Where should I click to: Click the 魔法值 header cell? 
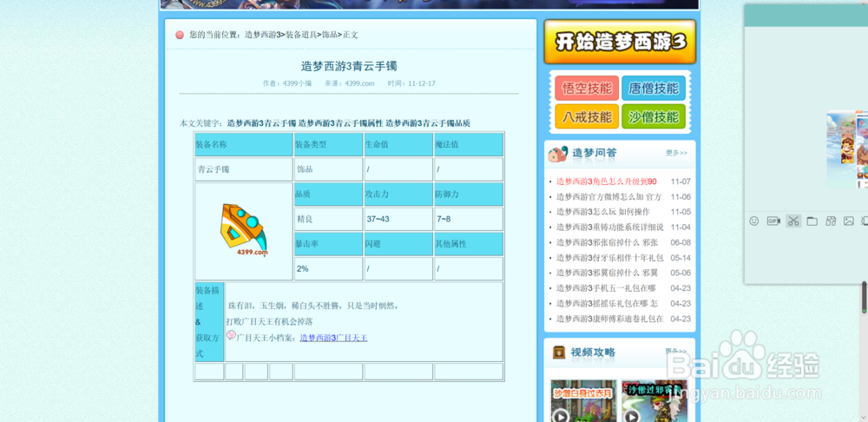tap(469, 144)
